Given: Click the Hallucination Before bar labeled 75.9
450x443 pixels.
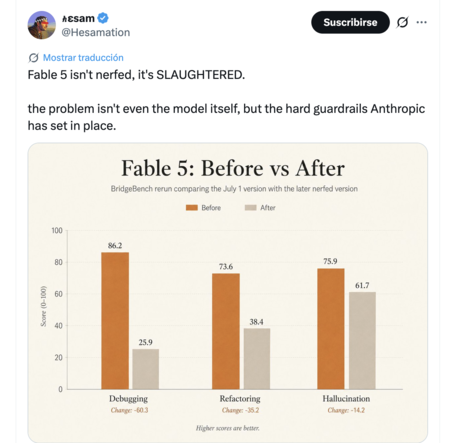Looking at the screenshot, I should (x=331, y=329).
